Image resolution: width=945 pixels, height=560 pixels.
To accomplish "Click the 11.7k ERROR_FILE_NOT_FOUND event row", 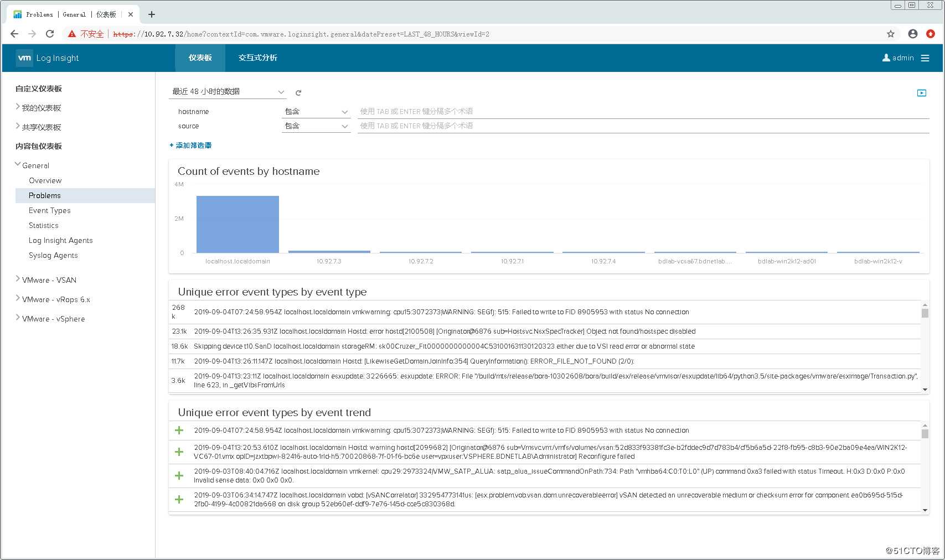I will pyautogui.click(x=545, y=361).
